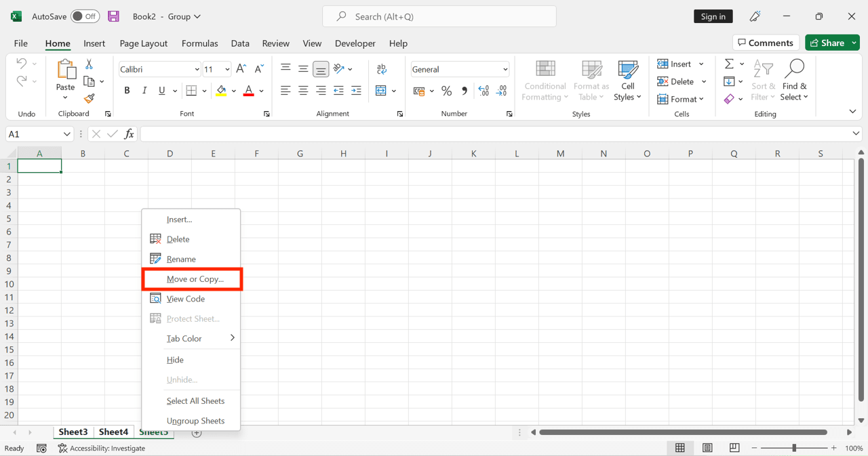Open Percent Style formatting
The height and width of the screenshot is (456, 868).
[446, 90]
